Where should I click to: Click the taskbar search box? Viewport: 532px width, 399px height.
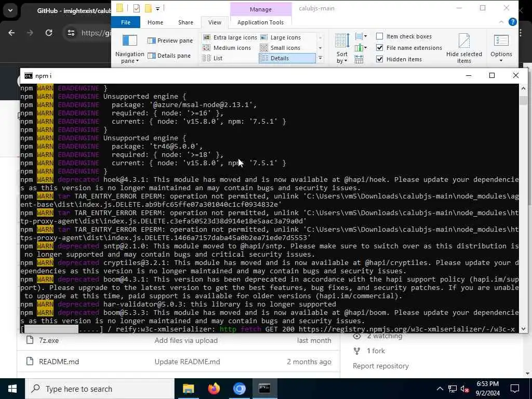[x=100, y=389]
